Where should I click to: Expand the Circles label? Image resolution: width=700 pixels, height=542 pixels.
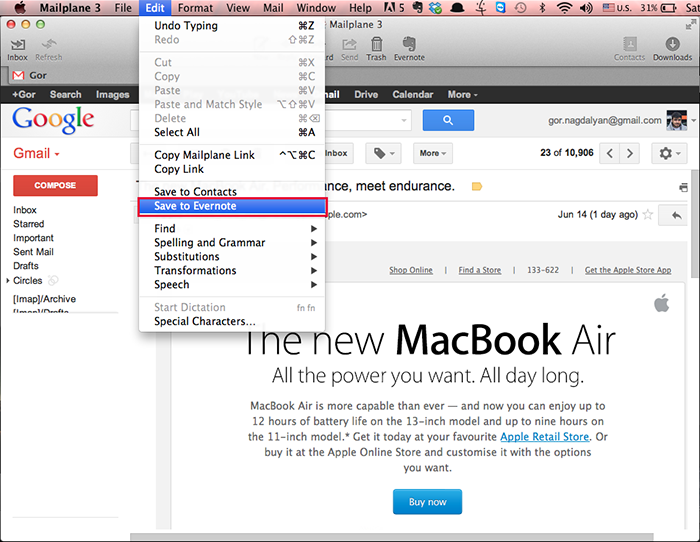pyautogui.click(x=8, y=281)
